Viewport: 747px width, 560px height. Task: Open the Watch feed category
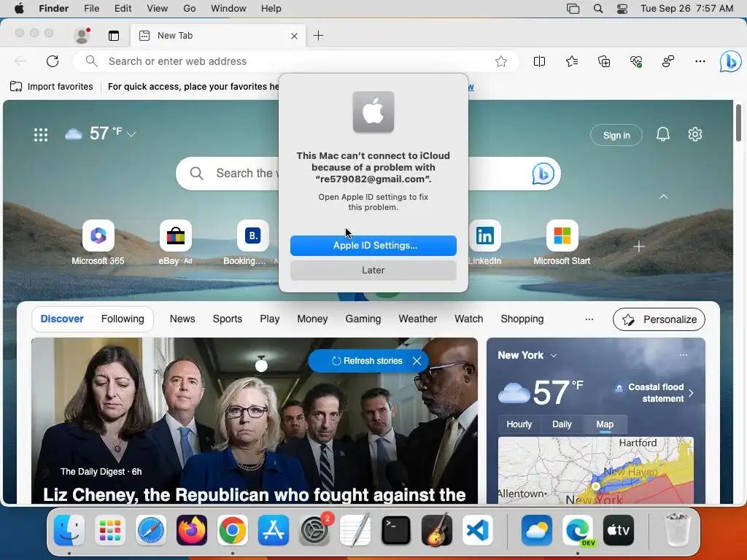[x=469, y=319]
